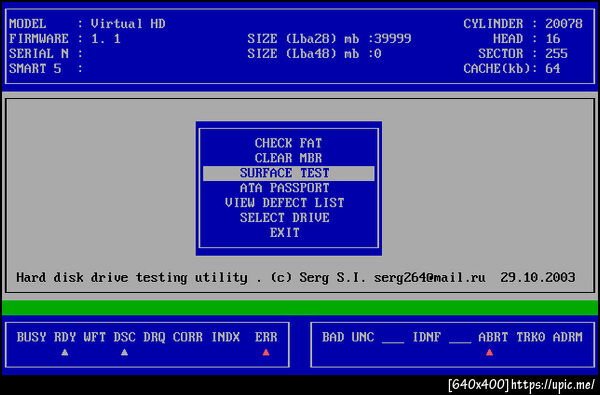Viewport: 600px width, 395px height.
Task: Click the model value Virtual HD
Action: pyautogui.click(x=128, y=24)
